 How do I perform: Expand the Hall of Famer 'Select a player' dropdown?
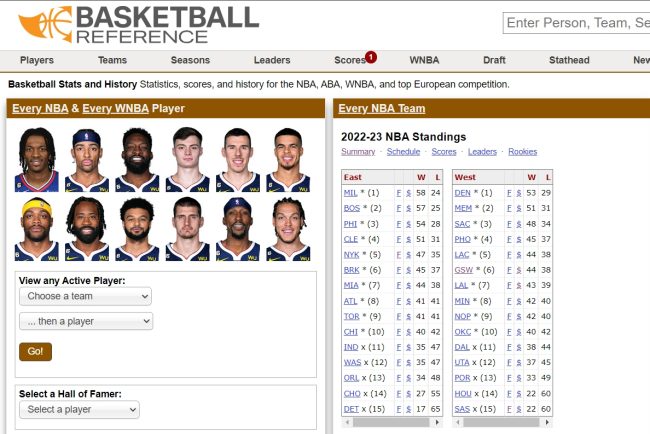point(79,409)
